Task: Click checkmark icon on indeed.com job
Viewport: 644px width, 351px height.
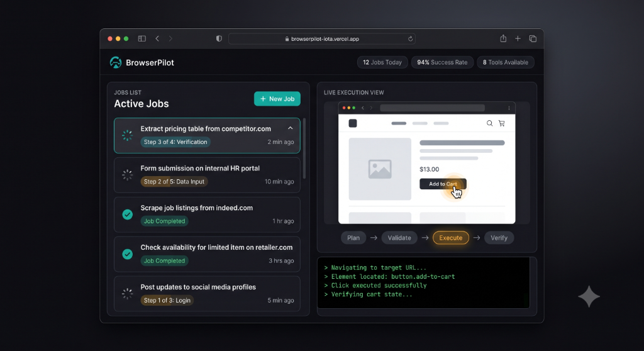Action: tap(127, 214)
